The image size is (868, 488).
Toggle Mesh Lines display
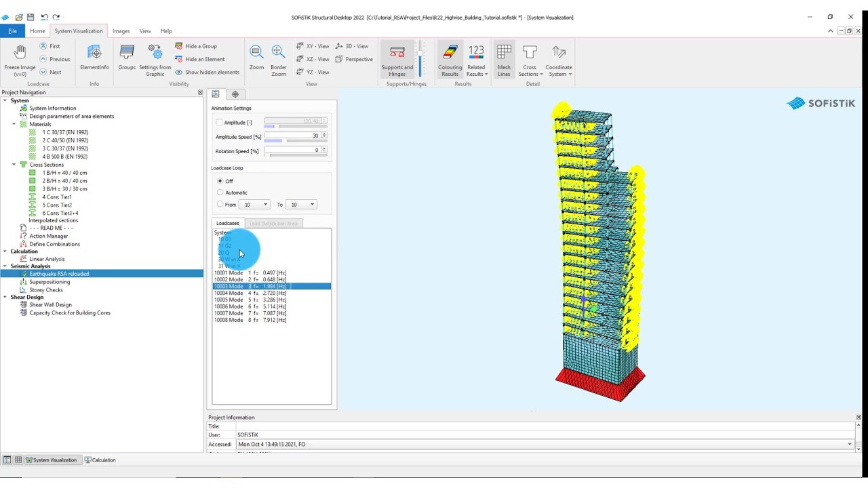coord(504,60)
